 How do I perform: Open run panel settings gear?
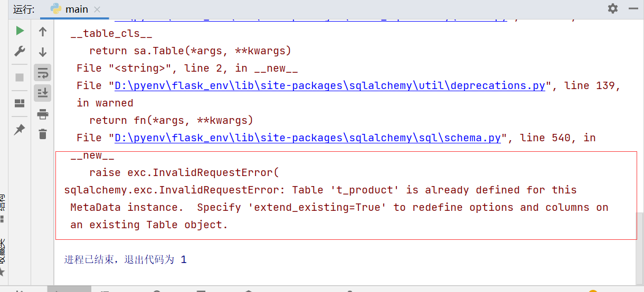tap(612, 8)
